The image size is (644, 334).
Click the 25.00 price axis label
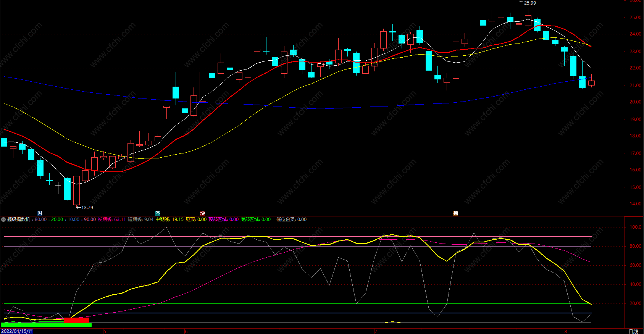point(635,18)
